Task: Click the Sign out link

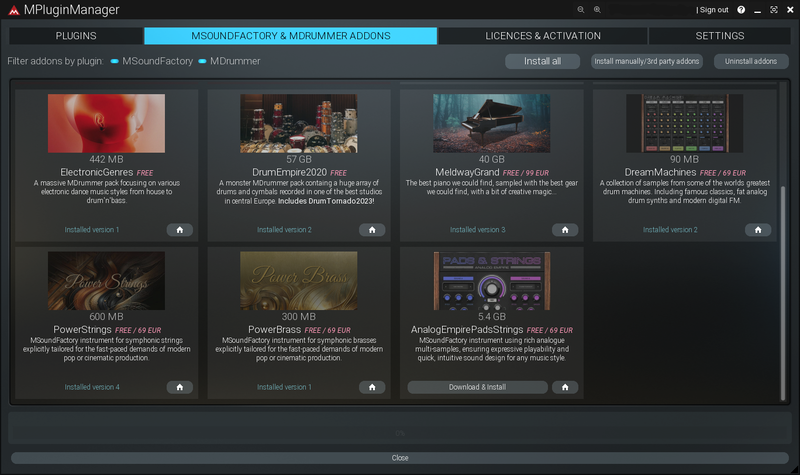Action: (714, 10)
